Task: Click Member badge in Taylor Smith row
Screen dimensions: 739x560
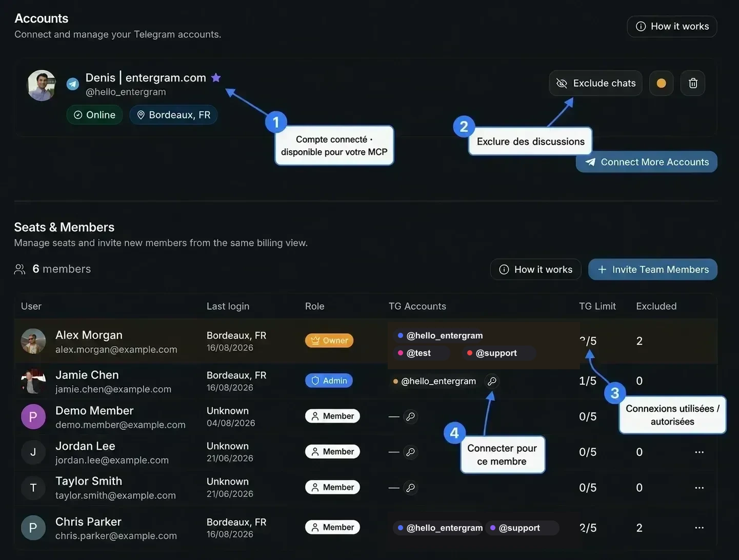Action: 332,487
